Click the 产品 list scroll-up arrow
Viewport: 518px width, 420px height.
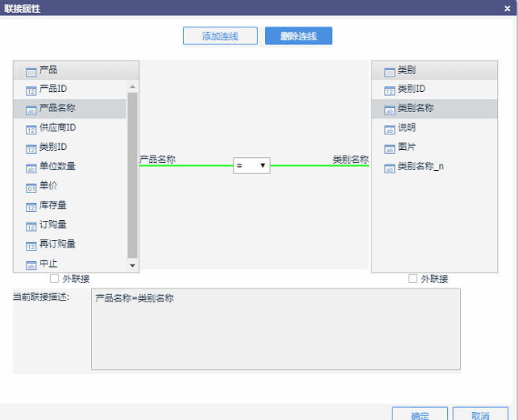(x=132, y=86)
